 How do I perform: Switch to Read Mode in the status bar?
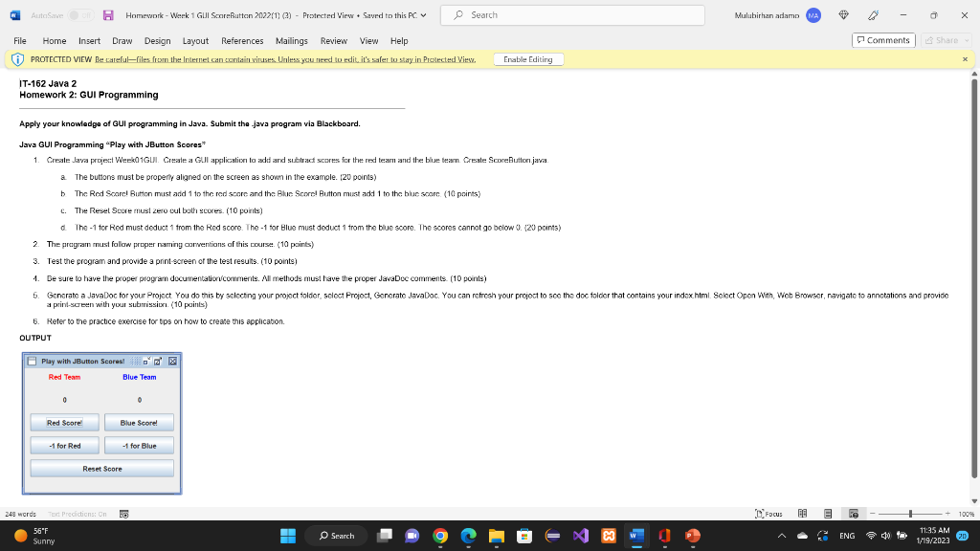(802, 514)
